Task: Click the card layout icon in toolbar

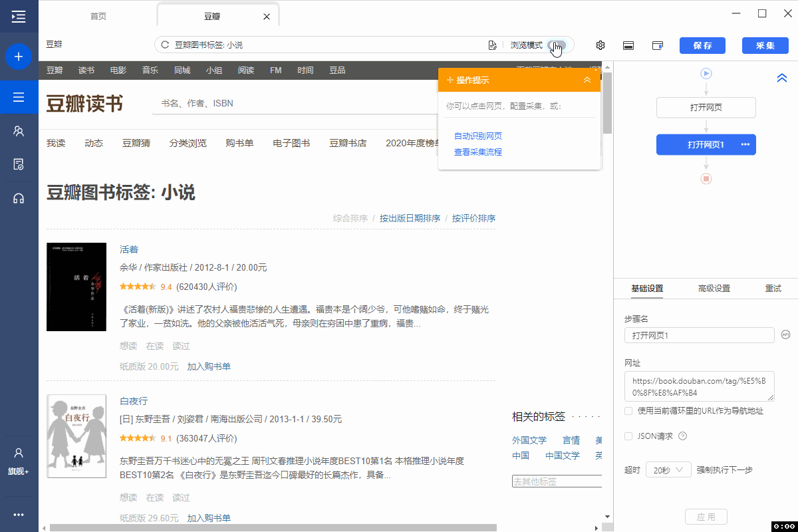Action: pos(628,45)
